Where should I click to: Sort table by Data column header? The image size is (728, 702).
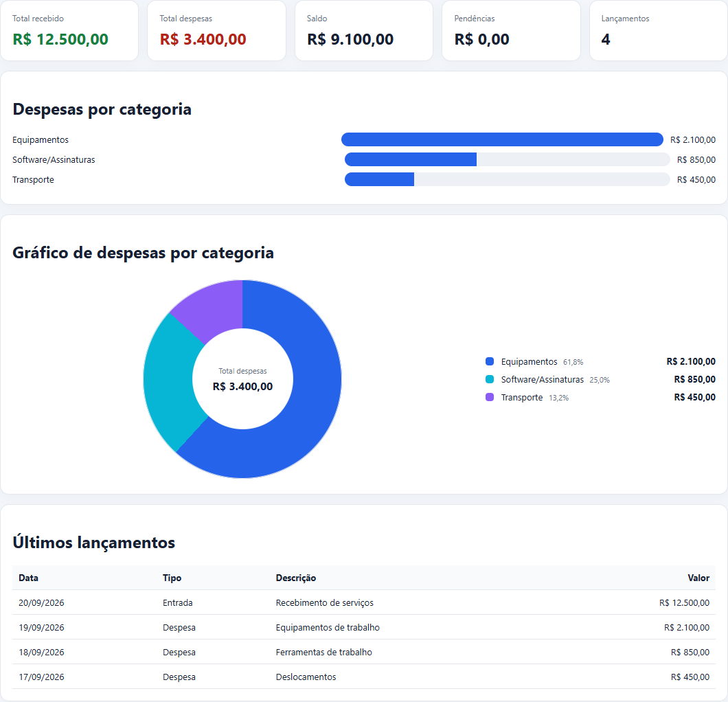tap(28, 578)
